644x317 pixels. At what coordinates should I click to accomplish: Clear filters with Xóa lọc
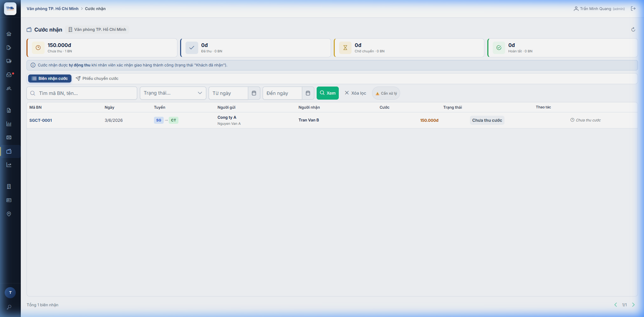[x=355, y=93]
